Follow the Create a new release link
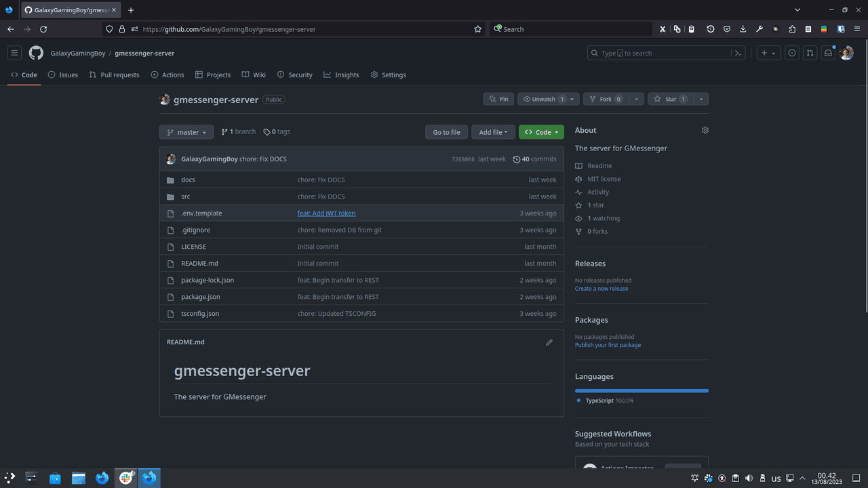Screen dimensions: 868x488 point(601,289)
